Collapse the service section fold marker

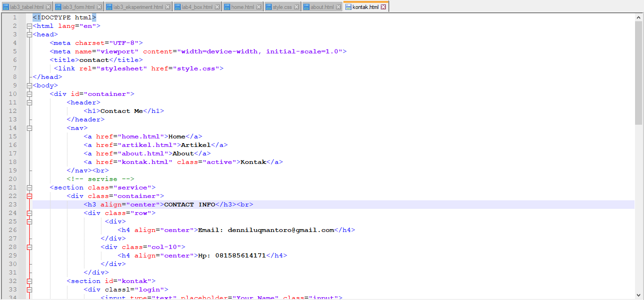click(29, 187)
